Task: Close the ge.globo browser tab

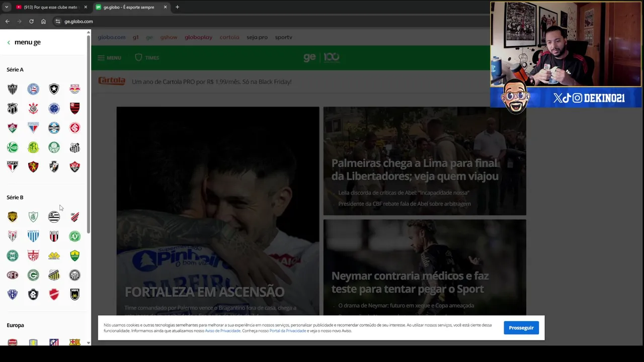Action: [165, 7]
